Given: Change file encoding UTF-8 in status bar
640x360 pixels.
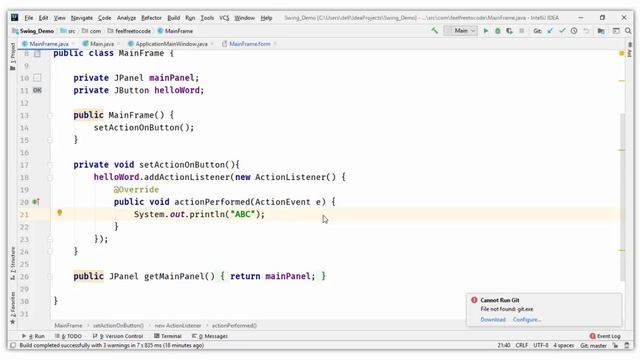Looking at the screenshot, I should [541, 345].
